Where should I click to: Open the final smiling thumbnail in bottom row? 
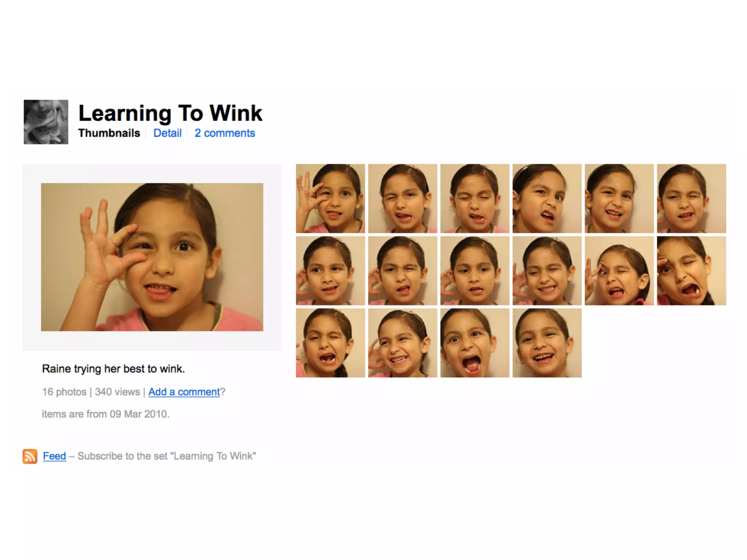pyautogui.click(x=547, y=343)
